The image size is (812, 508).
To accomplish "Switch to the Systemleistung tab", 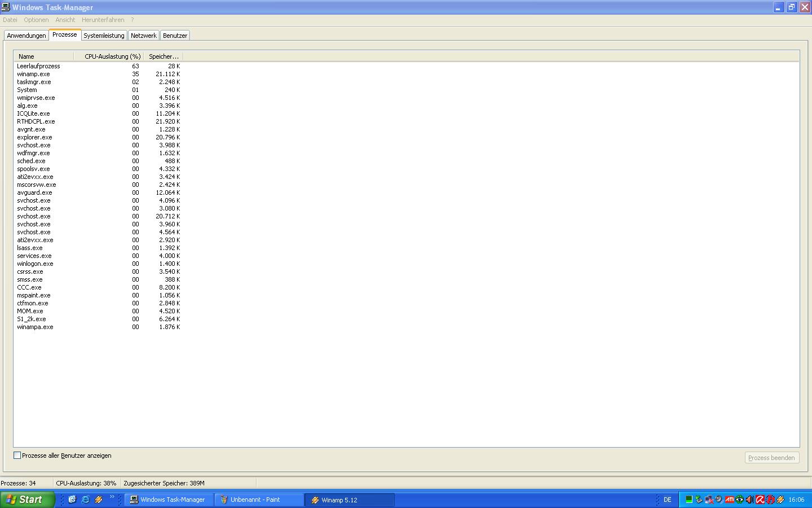I will (x=104, y=36).
